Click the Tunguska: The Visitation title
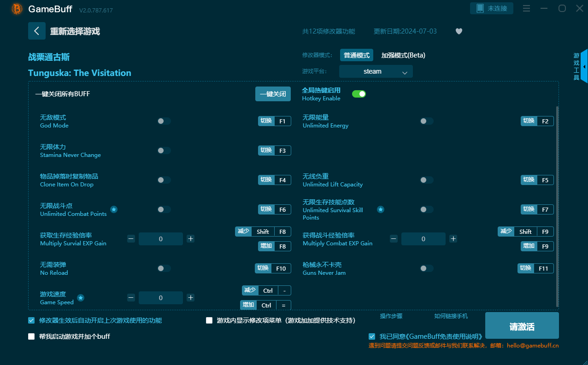The height and width of the screenshot is (365, 588). coord(80,73)
